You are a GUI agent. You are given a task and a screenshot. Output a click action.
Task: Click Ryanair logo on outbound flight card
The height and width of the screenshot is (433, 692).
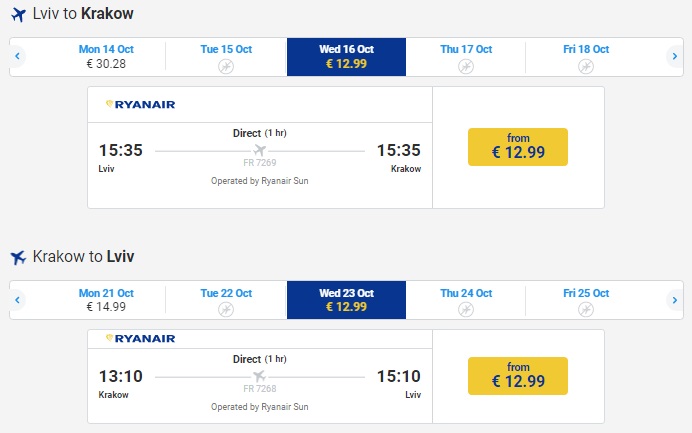click(140, 103)
